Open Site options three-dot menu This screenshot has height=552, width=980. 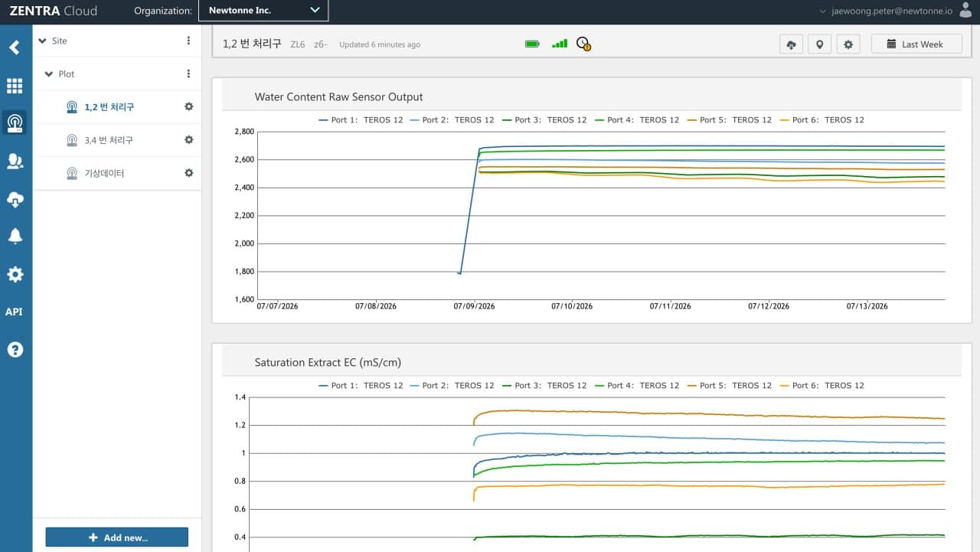pyautogui.click(x=188, y=41)
